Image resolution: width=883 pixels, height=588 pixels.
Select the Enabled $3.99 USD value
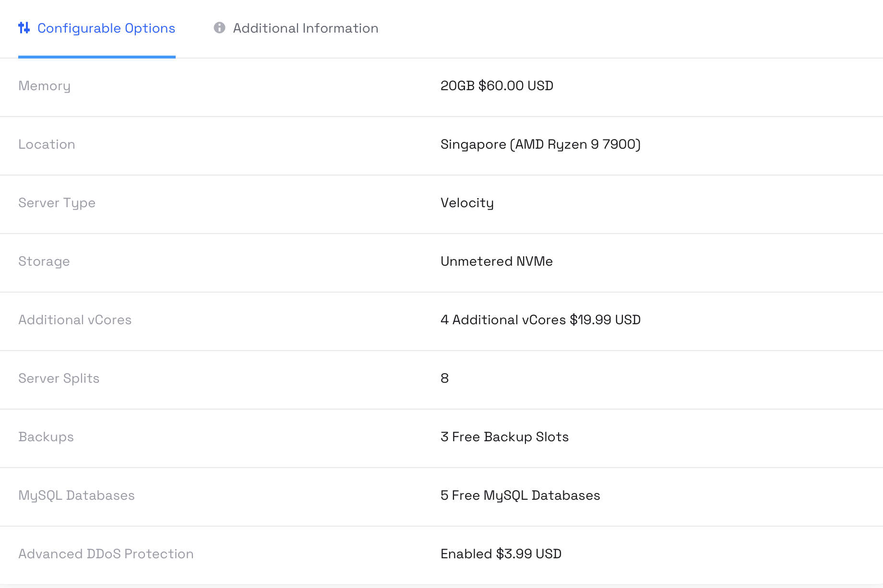tap(501, 554)
